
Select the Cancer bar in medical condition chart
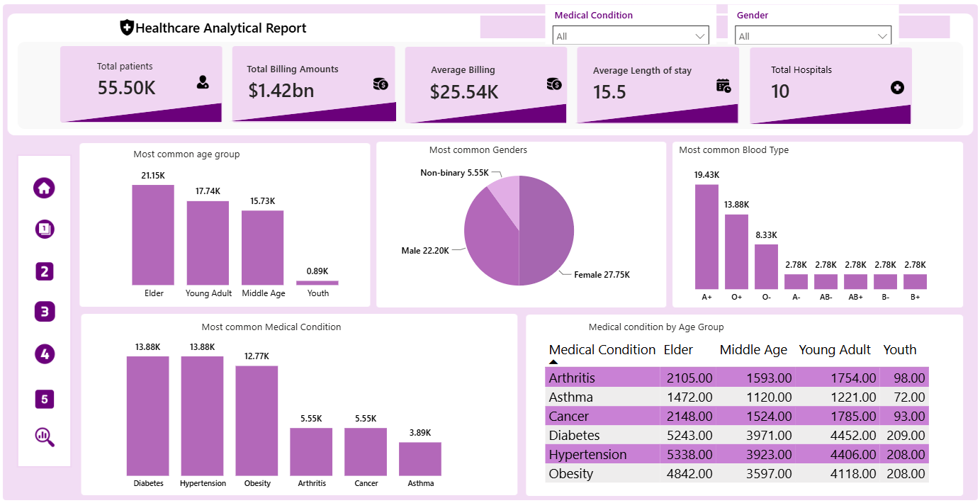[x=366, y=452]
